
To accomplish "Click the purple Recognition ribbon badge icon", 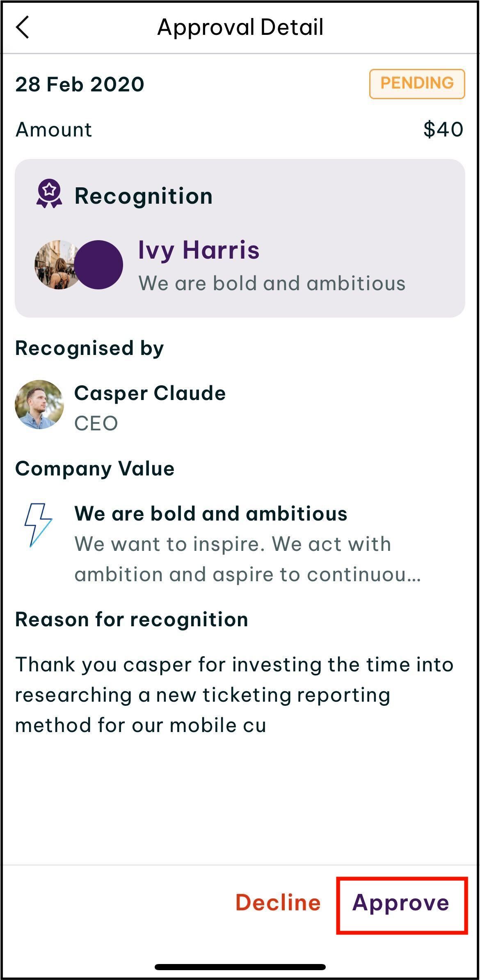I will [49, 193].
